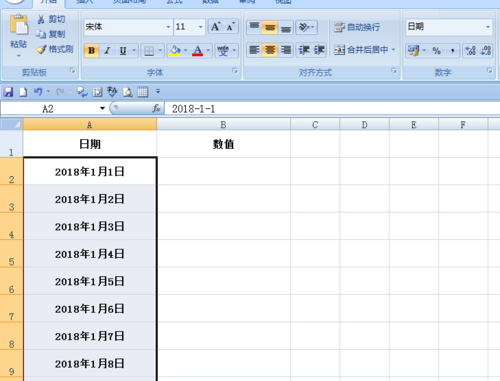Select row 5 header
Screen dimensions: 500x381
click(x=11, y=254)
